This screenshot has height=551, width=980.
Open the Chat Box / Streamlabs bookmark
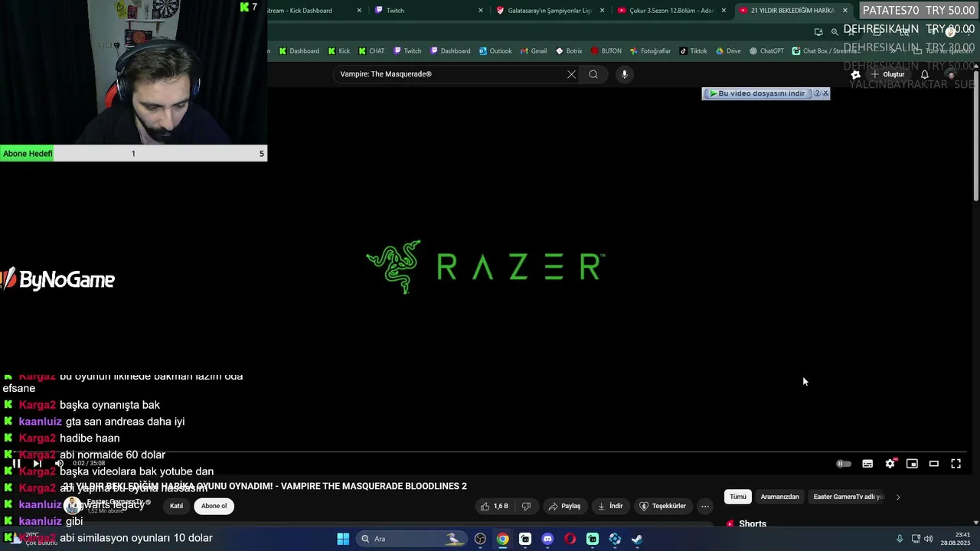click(825, 51)
